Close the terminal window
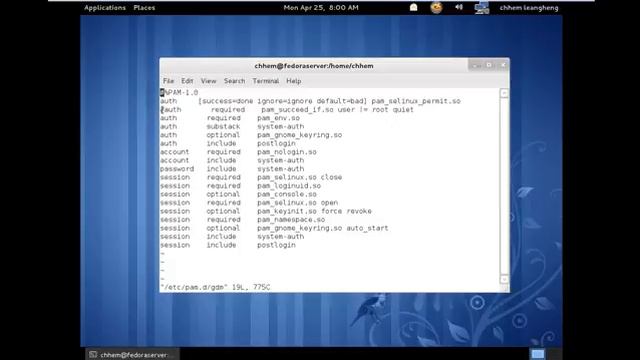Viewport: 640px width, 360px height. pos(503,65)
